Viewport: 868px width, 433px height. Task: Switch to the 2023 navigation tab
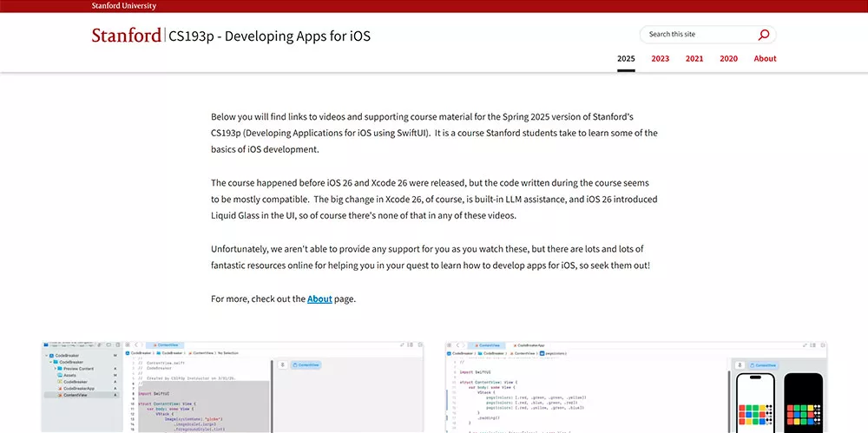click(660, 59)
